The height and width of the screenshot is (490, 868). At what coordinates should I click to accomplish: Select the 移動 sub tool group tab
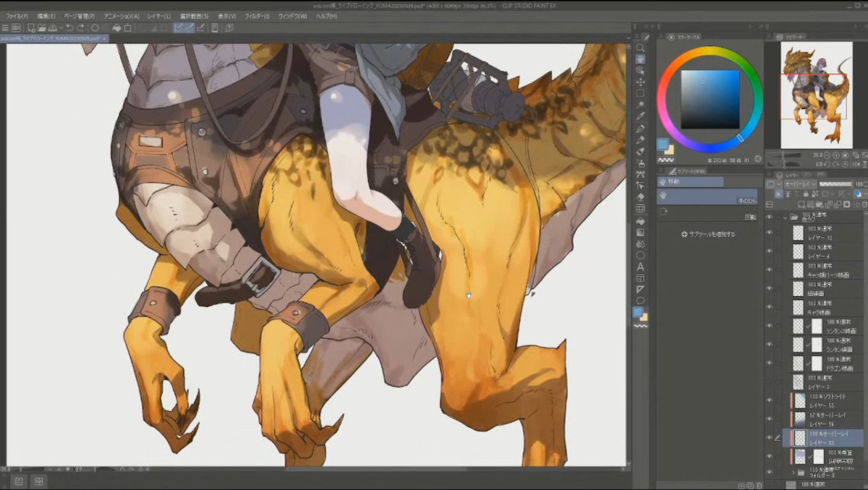coord(691,182)
